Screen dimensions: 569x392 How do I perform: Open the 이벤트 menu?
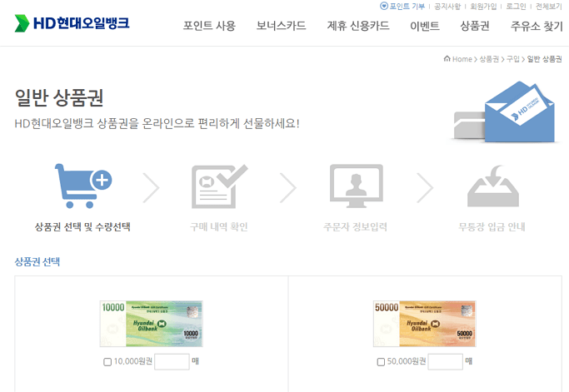point(425,26)
